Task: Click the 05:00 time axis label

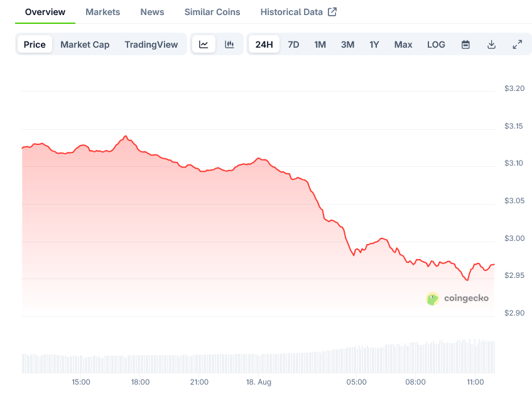Action: 356,382
